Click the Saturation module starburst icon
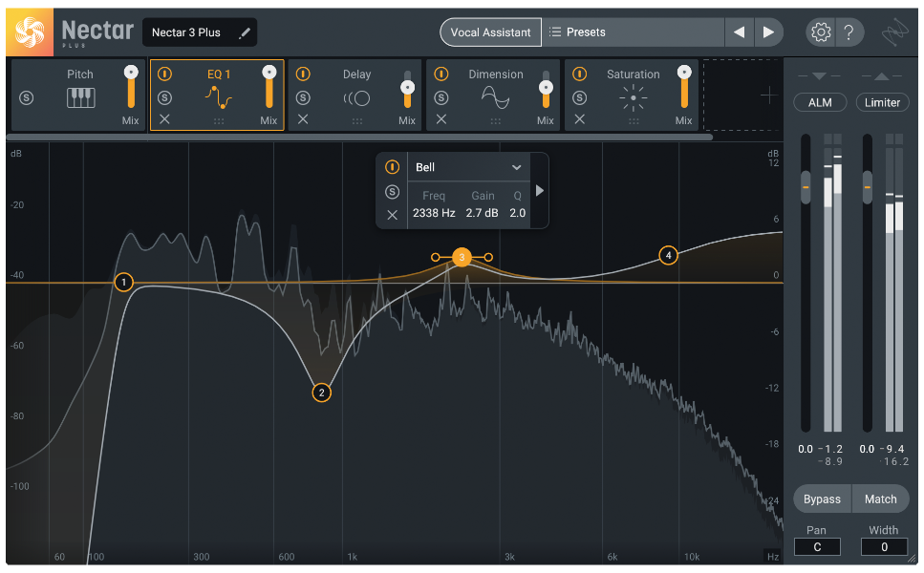The image size is (924, 573). (633, 97)
